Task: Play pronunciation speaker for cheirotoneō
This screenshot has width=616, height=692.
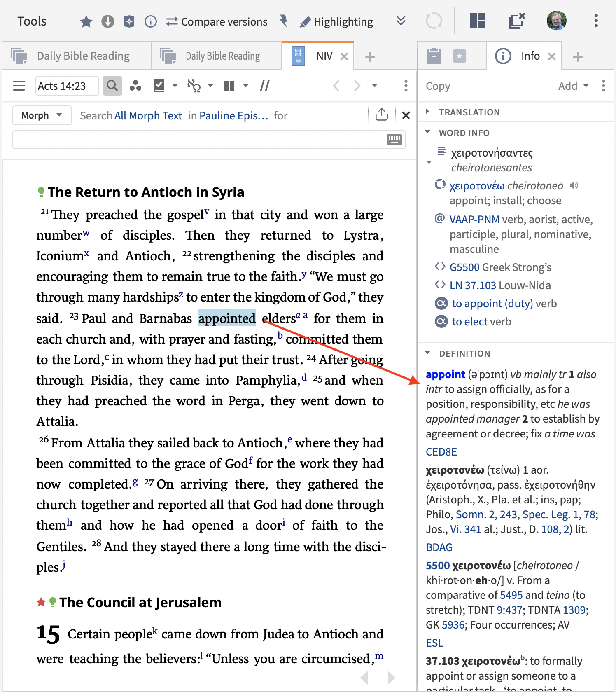Action: click(x=574, y=185)
